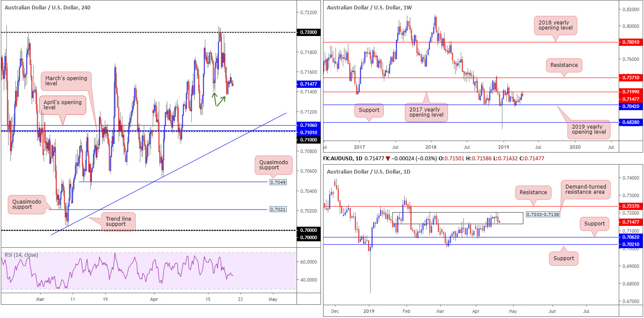Click the 0.7049 price box
Image resolution: width=644 pixels, height=318 pixels.
pyautogui.click(x=277, y=182)
